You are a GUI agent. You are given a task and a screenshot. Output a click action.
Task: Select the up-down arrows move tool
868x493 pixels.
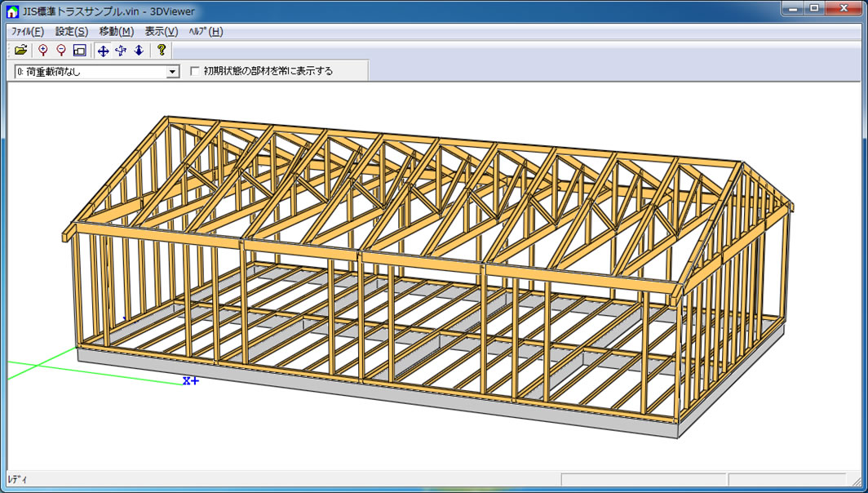pyautogui.click(x=139, y=51)
